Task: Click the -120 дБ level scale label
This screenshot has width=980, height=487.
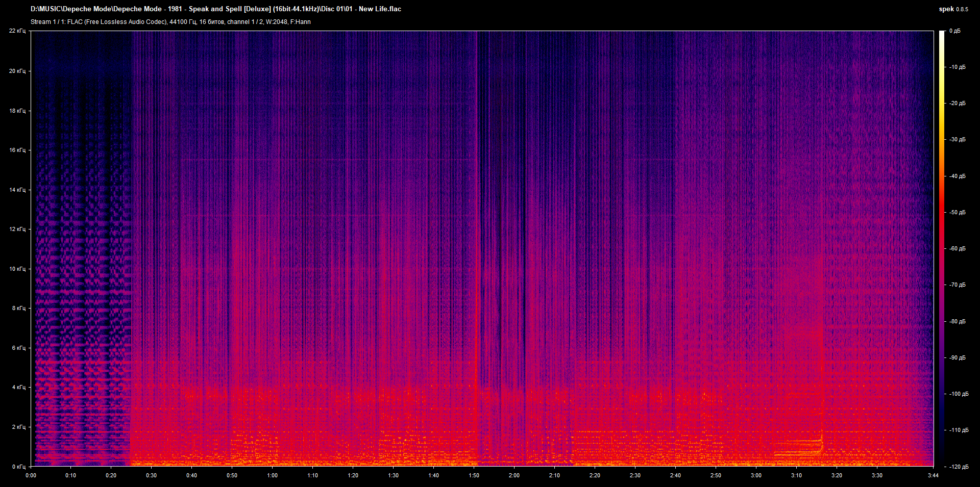Action: tap(958, 467)
